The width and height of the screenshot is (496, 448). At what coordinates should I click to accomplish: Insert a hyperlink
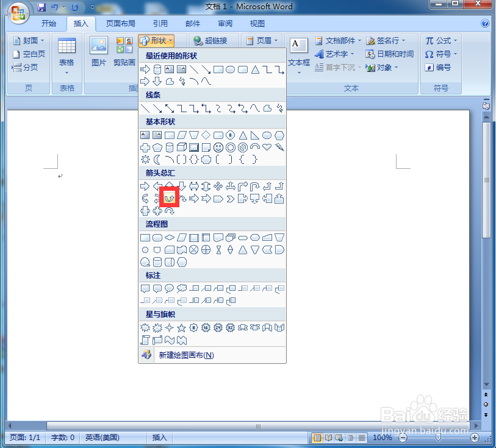coord(211,41)
